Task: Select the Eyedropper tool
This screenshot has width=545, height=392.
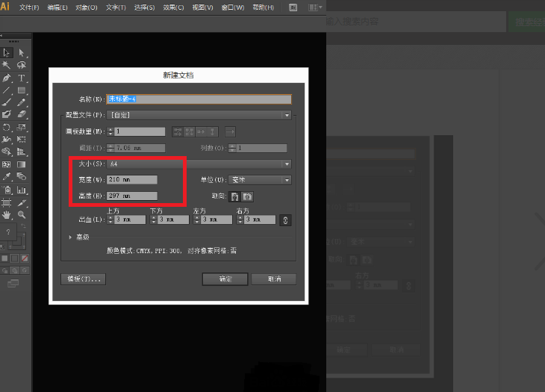Action: tap(6, 176)
